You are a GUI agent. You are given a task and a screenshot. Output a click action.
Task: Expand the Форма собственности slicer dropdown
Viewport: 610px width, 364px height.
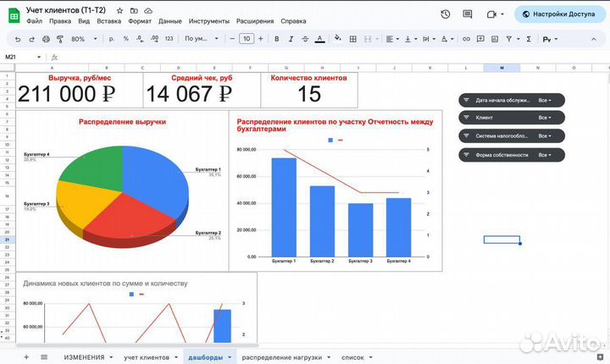click(544, 155)
